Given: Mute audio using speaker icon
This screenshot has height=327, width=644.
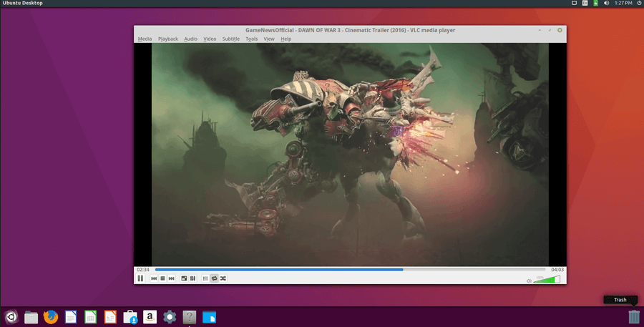Looking at the screenshot, I should coord(529,280).
